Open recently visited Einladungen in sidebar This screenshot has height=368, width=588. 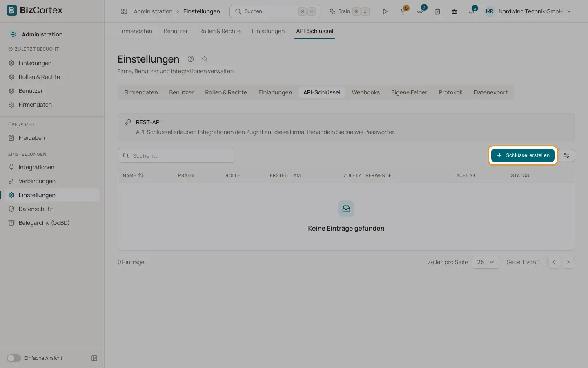click(35, 63)
